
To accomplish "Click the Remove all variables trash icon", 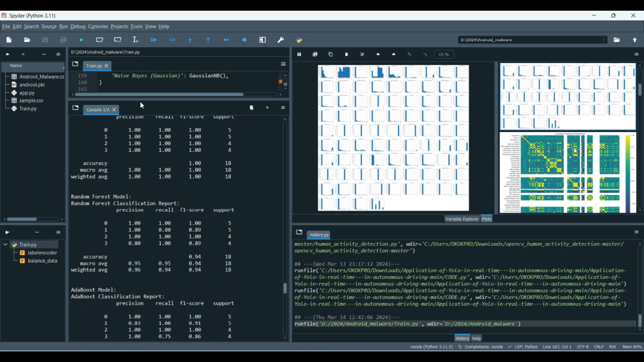I will pos(252,108).
